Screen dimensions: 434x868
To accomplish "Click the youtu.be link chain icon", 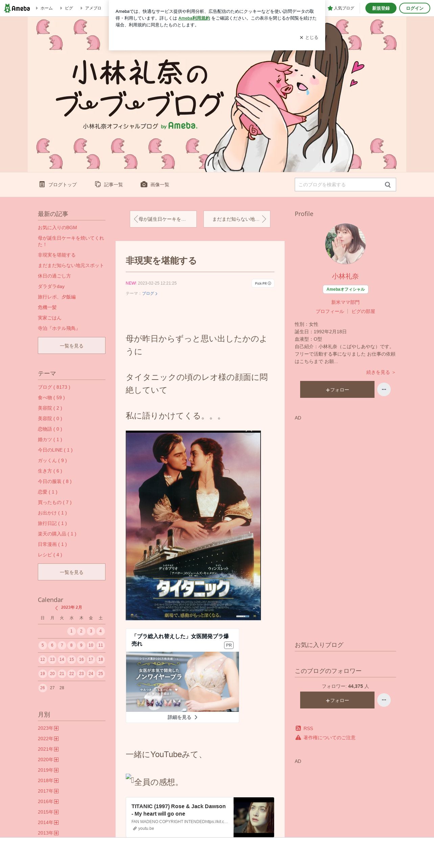I will [x=135, y=828].
